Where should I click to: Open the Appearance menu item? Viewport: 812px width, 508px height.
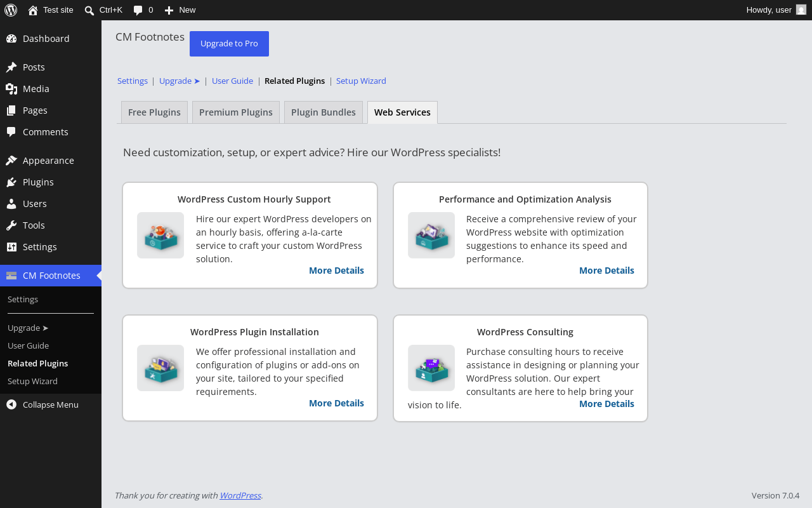pos(51,161)
